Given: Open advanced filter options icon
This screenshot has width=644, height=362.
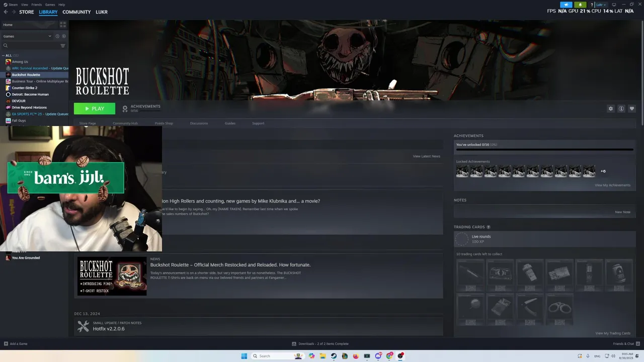Looking at the screenshot, I should [63, 46].
